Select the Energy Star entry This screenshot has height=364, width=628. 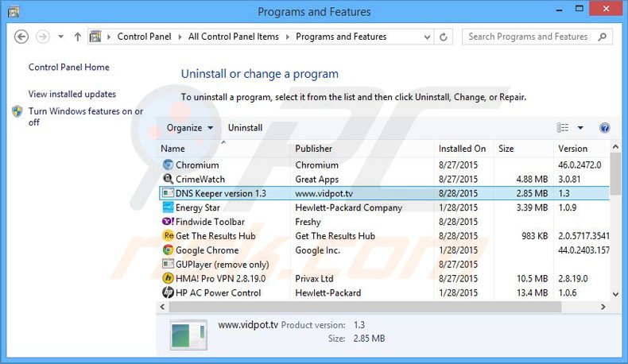[x=198, y=207]
